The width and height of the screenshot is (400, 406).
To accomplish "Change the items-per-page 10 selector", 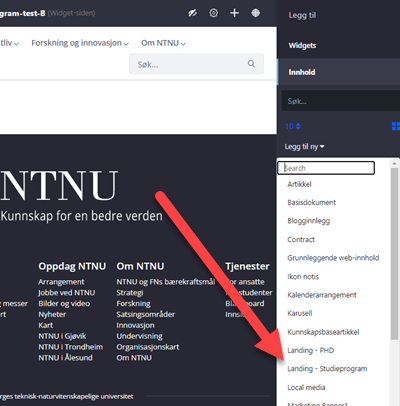I will pos(293,126).
